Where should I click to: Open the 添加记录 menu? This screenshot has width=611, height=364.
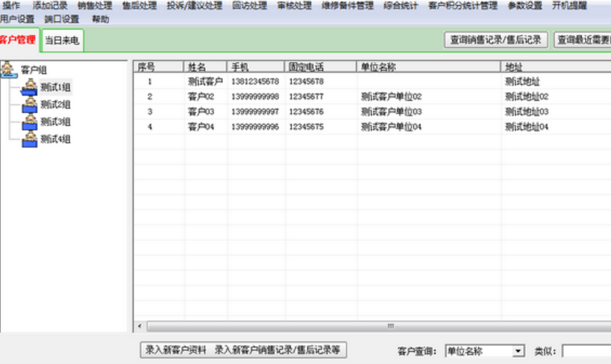50,6
